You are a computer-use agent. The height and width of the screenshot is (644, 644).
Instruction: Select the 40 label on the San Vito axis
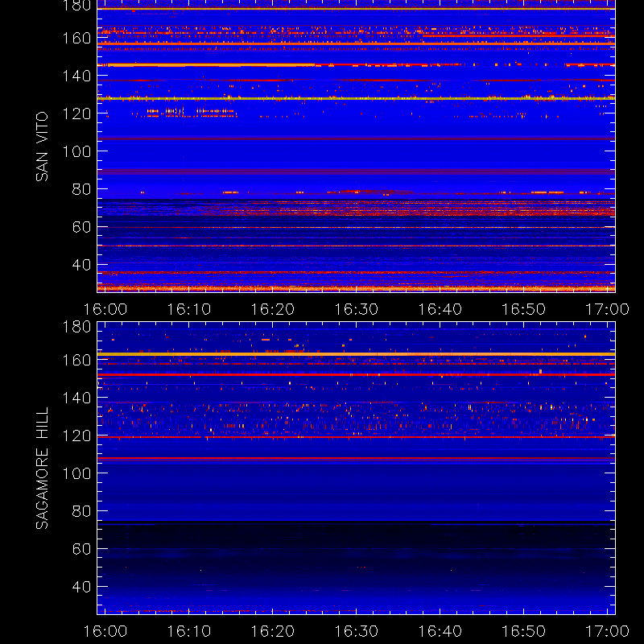click(81, 265)
